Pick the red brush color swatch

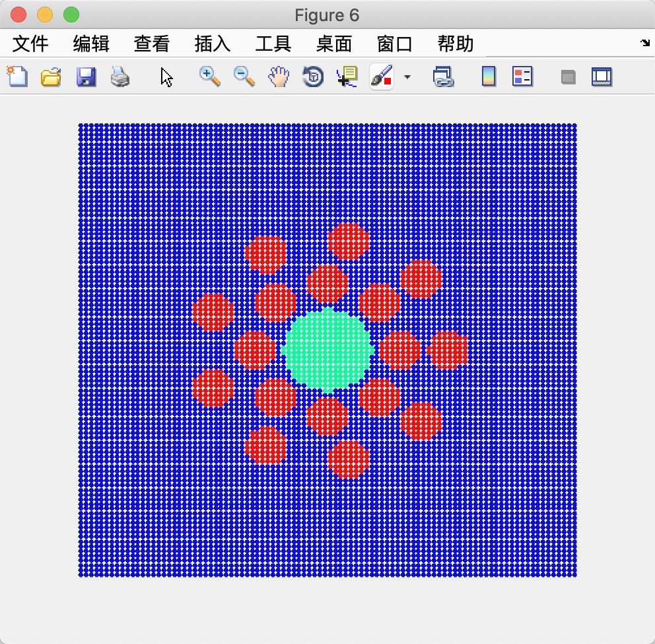(x=389, y=80)
